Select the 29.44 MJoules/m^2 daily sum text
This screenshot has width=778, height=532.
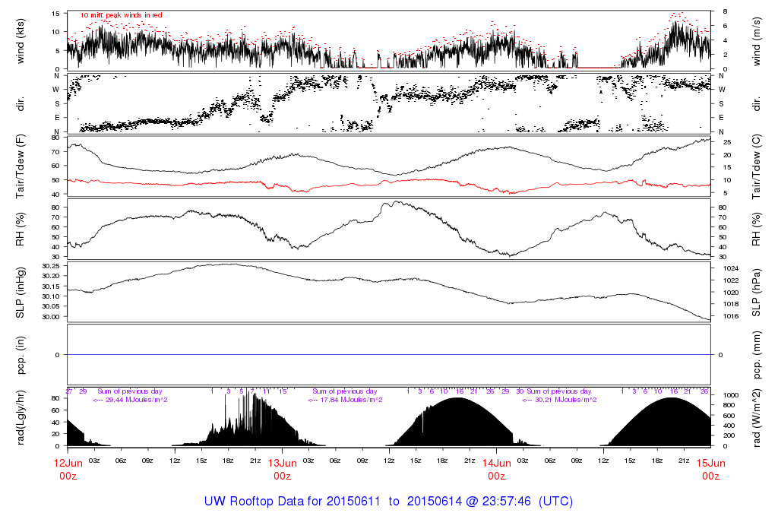tap(130, 400)
